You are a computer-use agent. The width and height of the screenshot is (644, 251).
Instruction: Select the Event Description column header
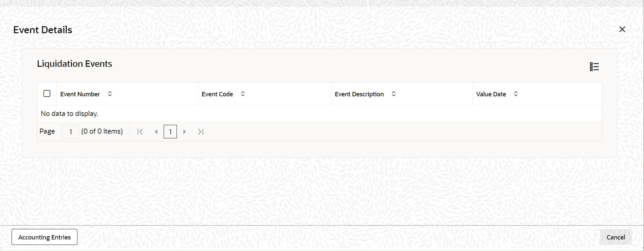pos(359,94)
